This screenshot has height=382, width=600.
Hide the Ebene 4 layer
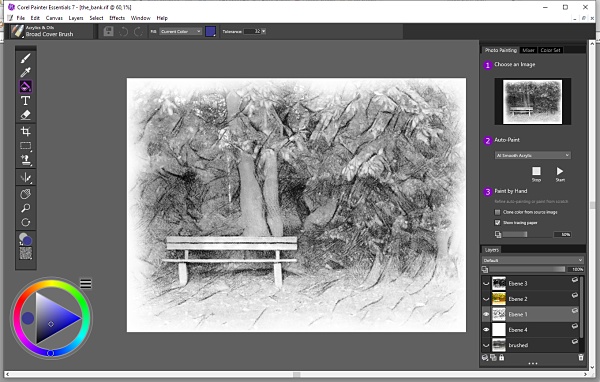486,330
